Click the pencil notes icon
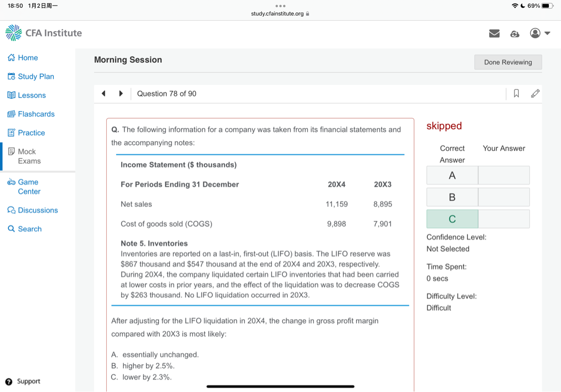Viewport: 561px width, 392px height. [x=535, y=94]
